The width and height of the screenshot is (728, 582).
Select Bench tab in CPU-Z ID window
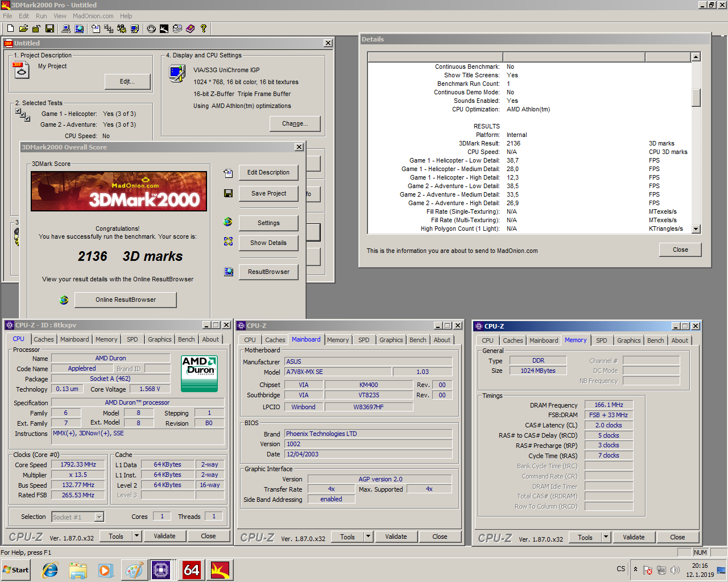click(x=187, y=339)
